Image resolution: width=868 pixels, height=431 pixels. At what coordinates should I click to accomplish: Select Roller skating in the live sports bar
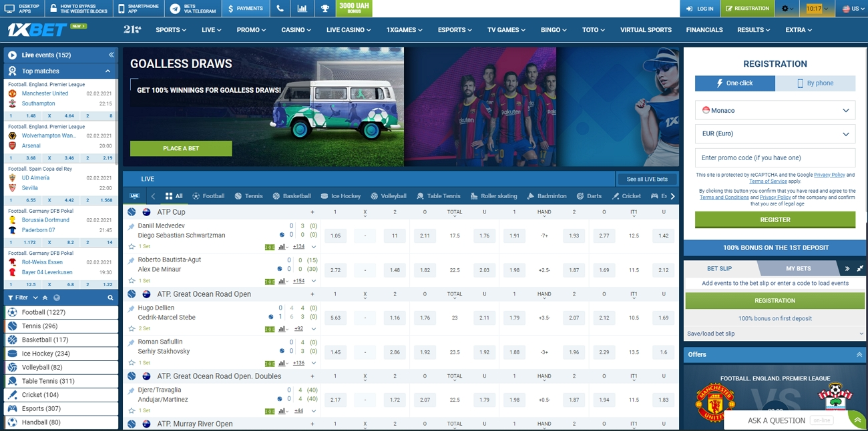tap(493, 196)
